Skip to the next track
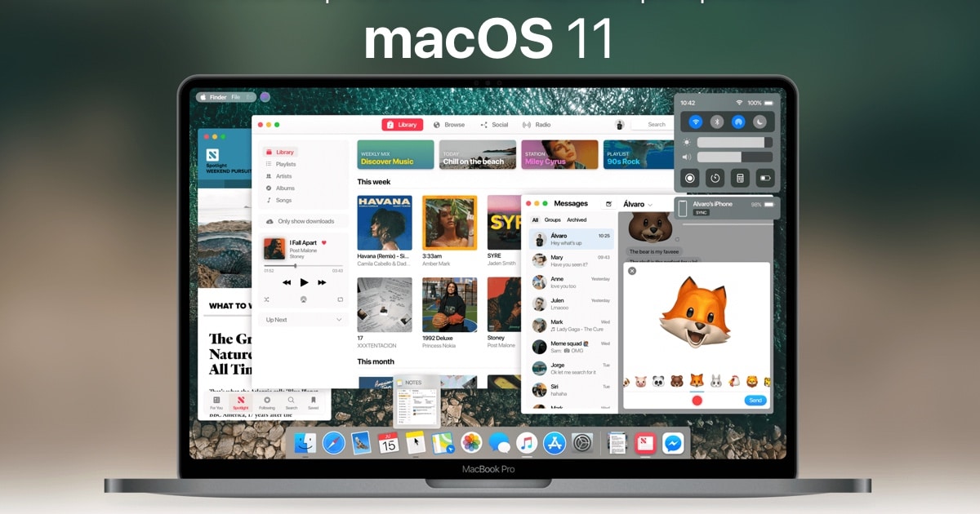The height and width of the screenshot is (514, 980). pos(322,282)
